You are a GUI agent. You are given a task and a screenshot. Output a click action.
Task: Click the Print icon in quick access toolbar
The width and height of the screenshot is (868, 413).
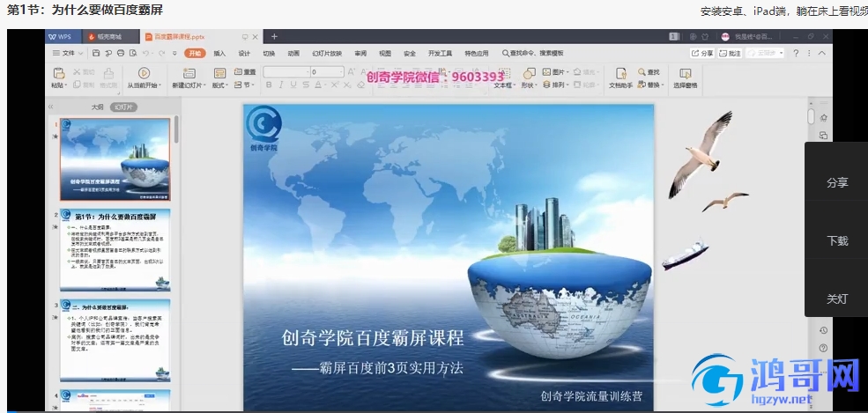(x=121, y=53)
